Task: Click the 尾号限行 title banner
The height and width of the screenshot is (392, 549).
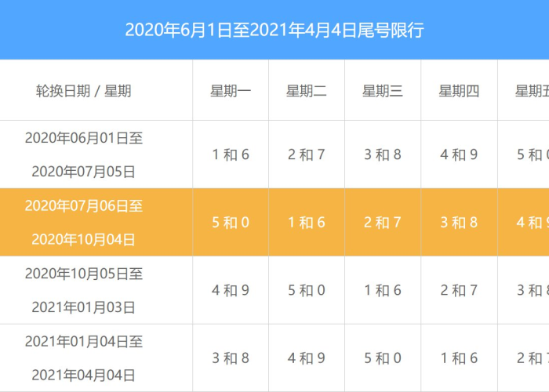Action: point(274,30)
